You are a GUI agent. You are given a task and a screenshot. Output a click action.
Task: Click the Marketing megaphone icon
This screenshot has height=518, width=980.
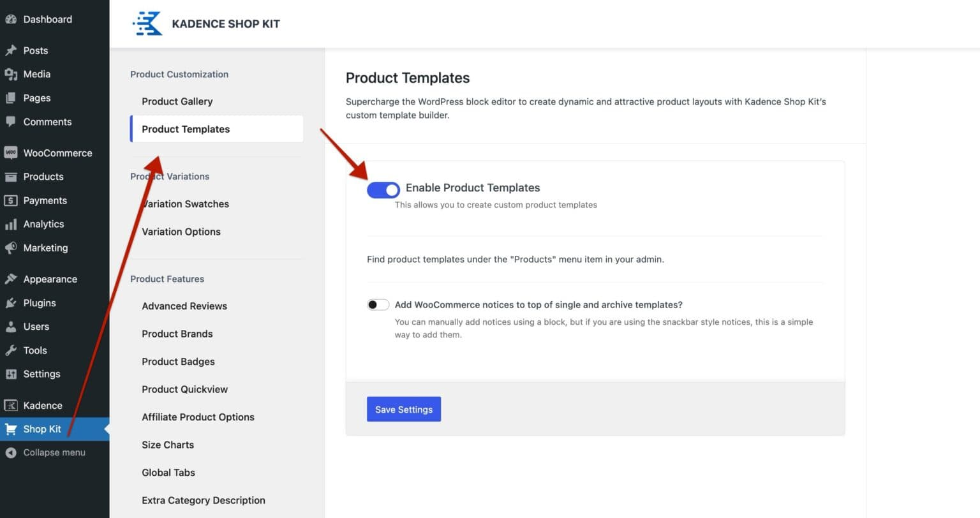click(11, 248)
